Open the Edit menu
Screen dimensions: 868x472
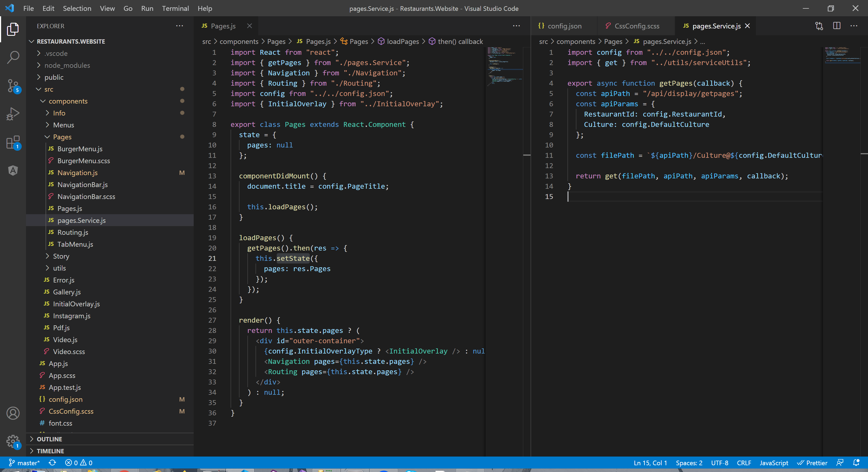[x=48, y=8]
